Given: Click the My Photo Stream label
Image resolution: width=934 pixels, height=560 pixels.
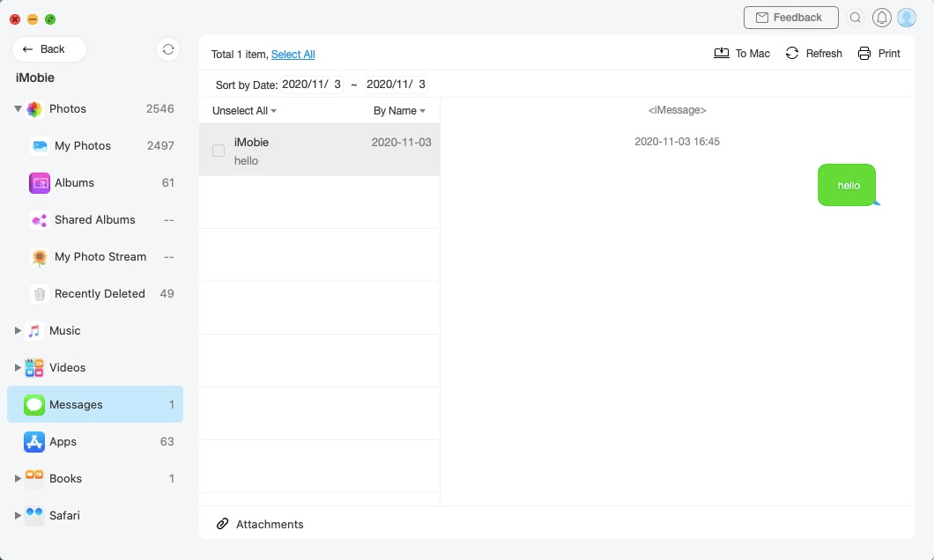Looking at the screenshot, I should coord(100,257).
